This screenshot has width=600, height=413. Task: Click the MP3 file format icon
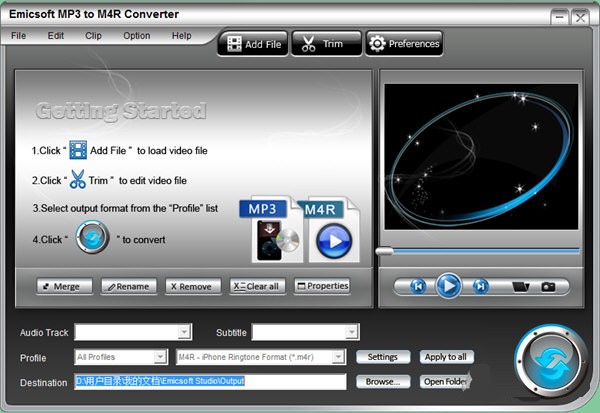pyautogui.click(x=271, y=230)
